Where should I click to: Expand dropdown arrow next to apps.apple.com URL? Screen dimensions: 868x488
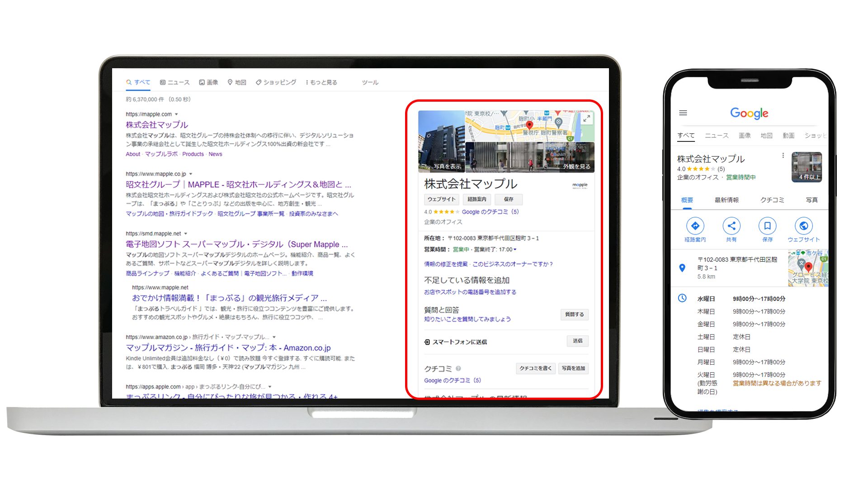point(270,387)
